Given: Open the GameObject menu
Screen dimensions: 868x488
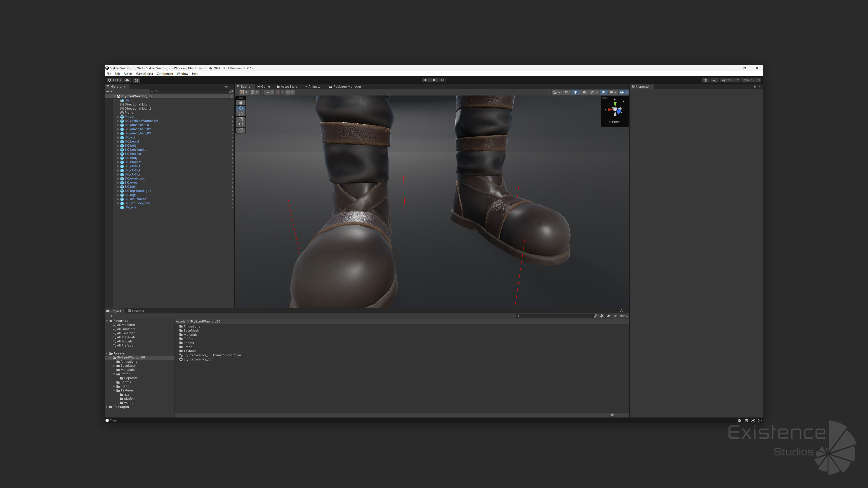Looking at the screenshot, I should [144, 74].
